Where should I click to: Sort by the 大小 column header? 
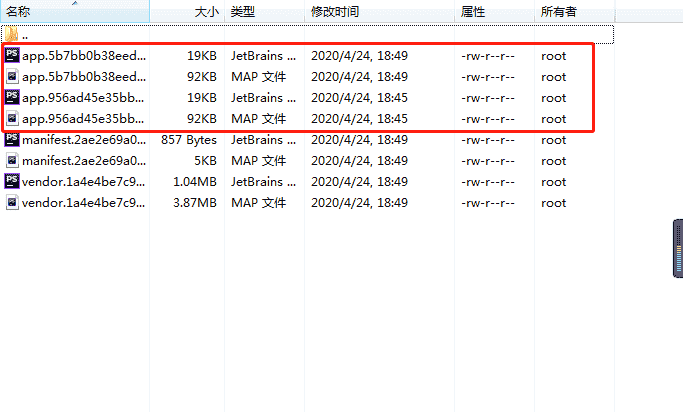pyautogui.click(x=187, y=11)
